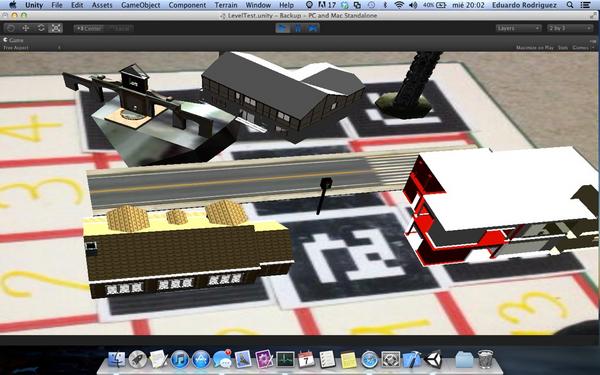Viewport: 600px width, 375px height.
Task: Click the 40% battery status indicator
Action: coord(435,5)
